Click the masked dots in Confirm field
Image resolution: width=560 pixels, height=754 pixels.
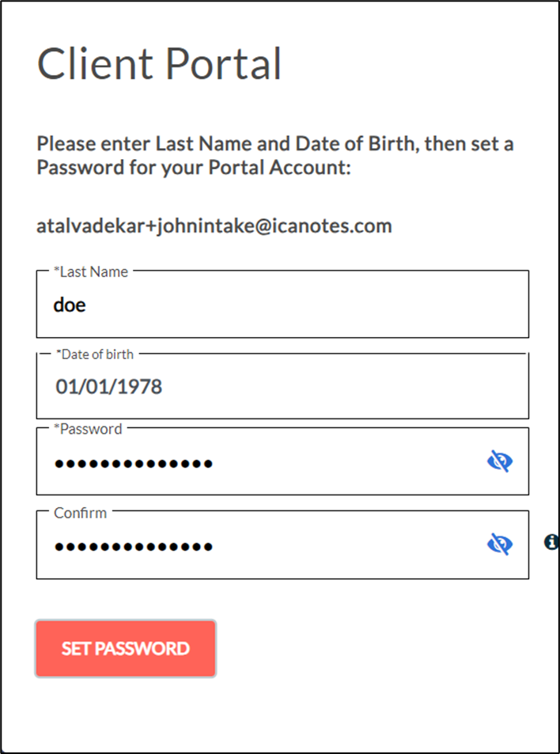tap(133, 546)
